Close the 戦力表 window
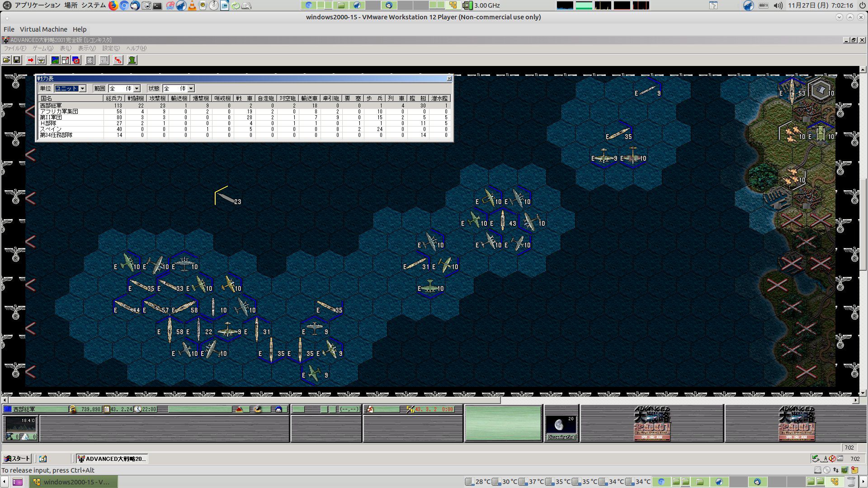This screenshot has width=868, height=488. pyautogui.click(x=449, y=79)
